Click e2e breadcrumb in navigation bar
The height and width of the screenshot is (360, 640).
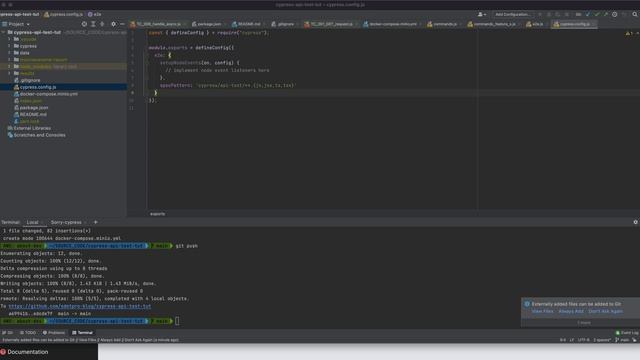point(94,14)
